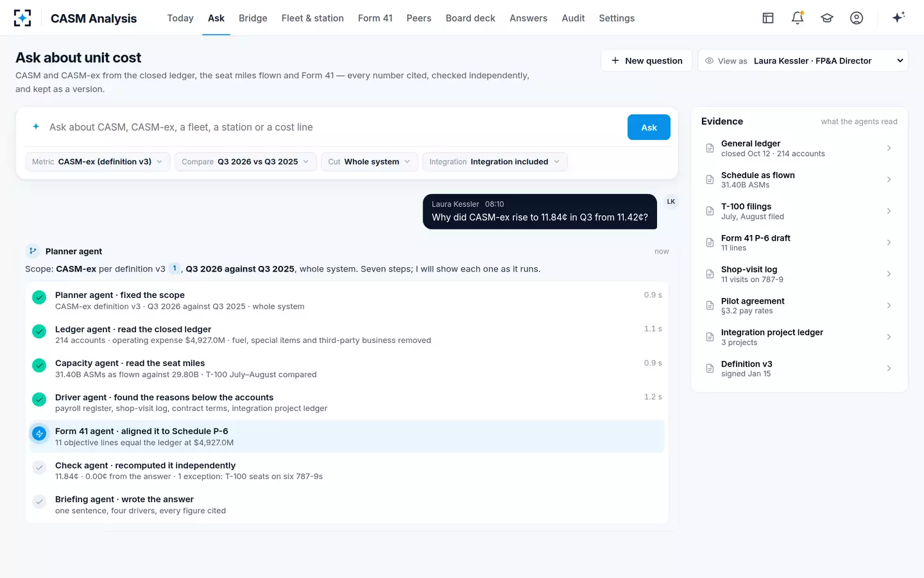Click the active bolt icon on Form 41 agent
Image resolution: width=924 pixels, height=578 pixels.
pyautogui.click(x=39, y=434)
